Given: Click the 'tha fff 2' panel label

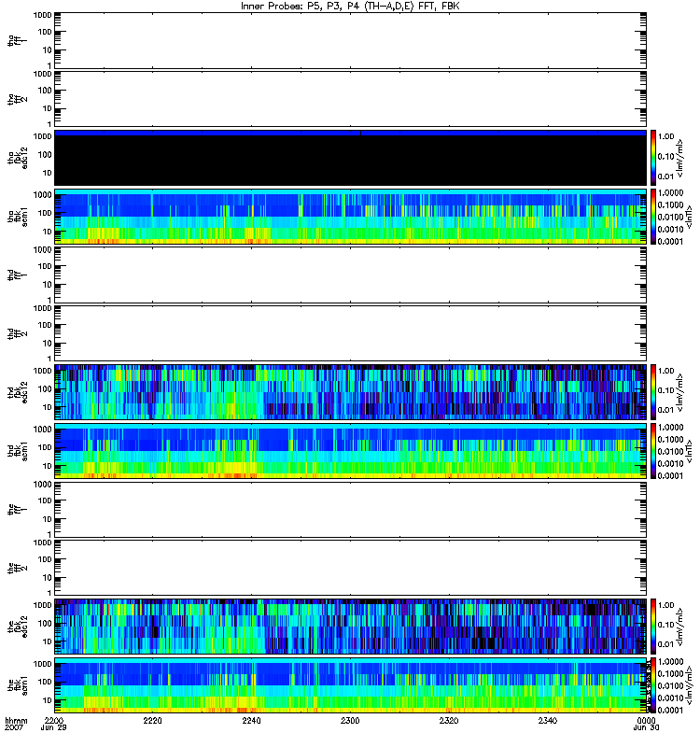Looking at the screenshot, I should (x=17, y=99).
